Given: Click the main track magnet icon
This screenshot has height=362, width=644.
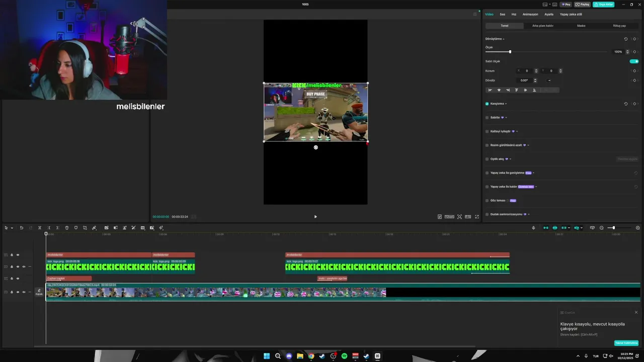Looking at the screenshot, I should tap(545, 228).
